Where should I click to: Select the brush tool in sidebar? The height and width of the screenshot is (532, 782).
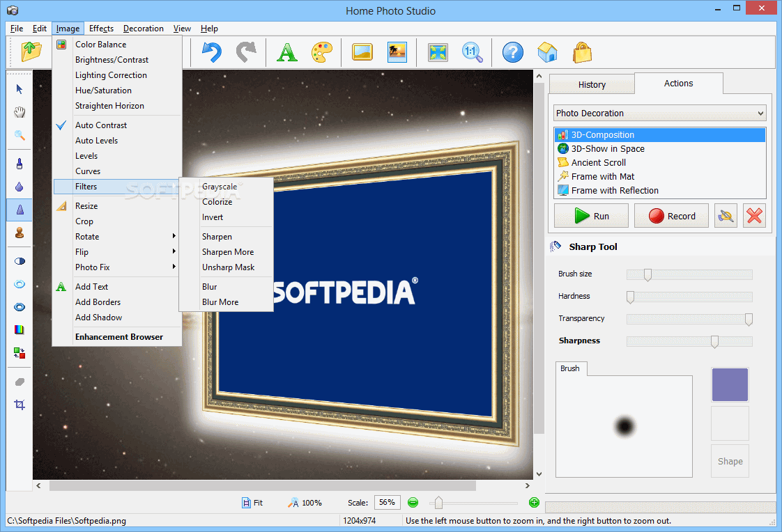(x=20, y=164)
